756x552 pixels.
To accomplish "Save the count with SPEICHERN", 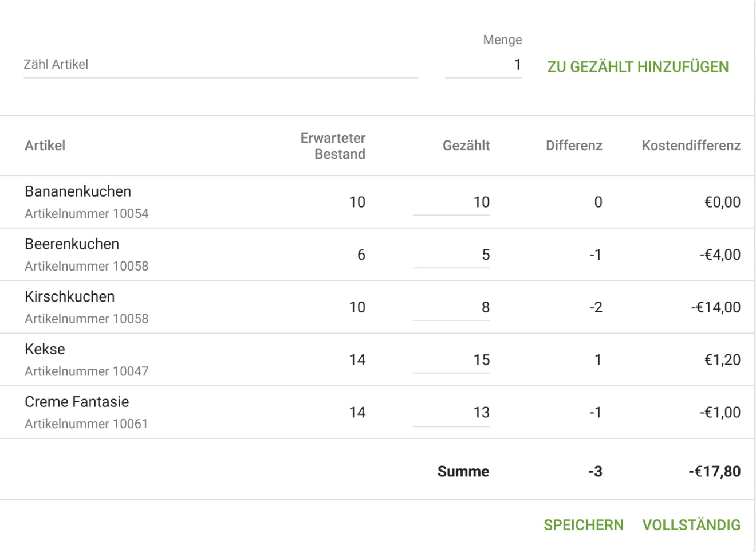I will click(x=584, y=525).
